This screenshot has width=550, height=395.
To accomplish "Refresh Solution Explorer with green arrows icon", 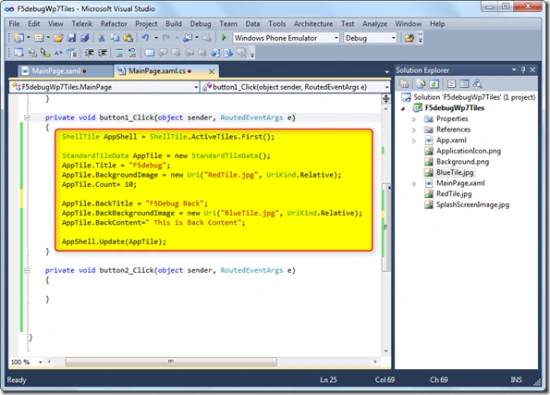I will click(x=434, y=84).
